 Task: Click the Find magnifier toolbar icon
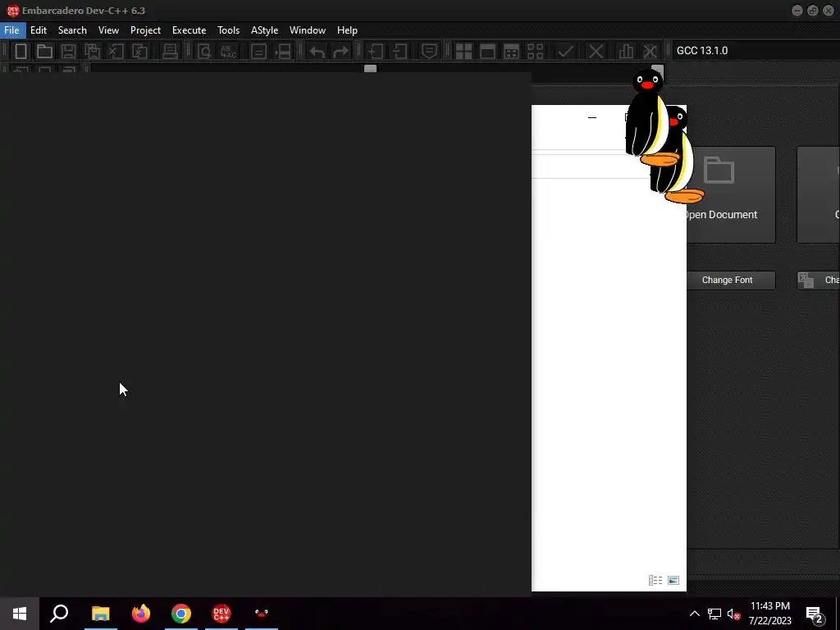(x=204, y=52)
